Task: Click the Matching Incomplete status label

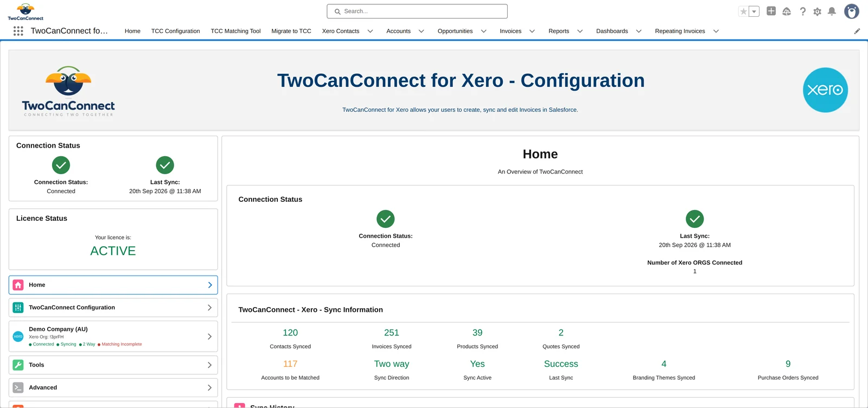Action: point(122,345)
